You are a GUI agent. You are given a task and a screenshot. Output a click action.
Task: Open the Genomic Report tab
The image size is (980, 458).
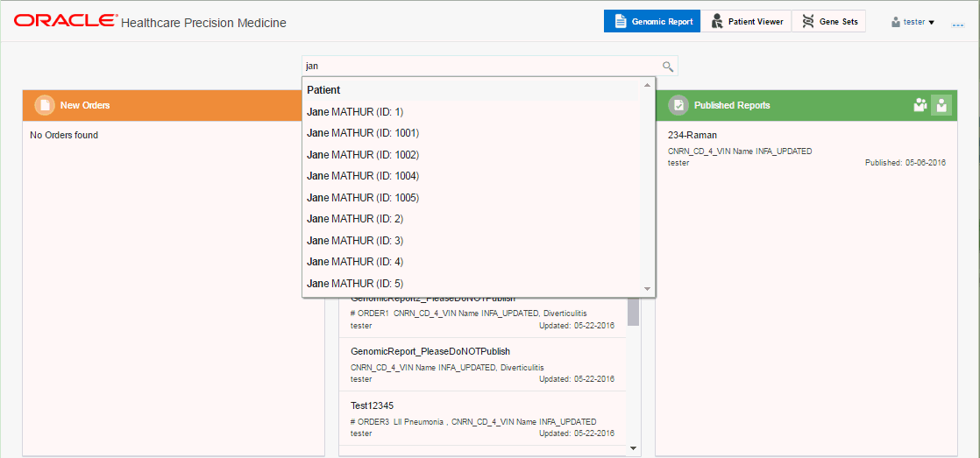652,21
